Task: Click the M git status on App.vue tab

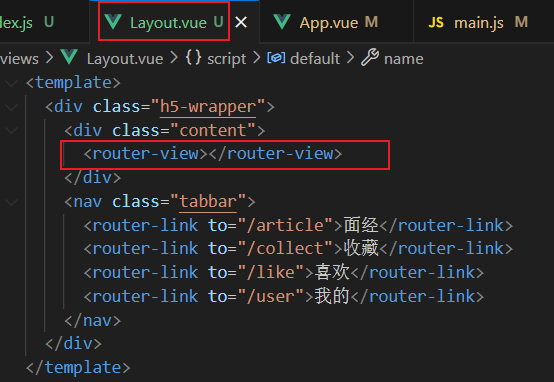Action: [371, 22]
